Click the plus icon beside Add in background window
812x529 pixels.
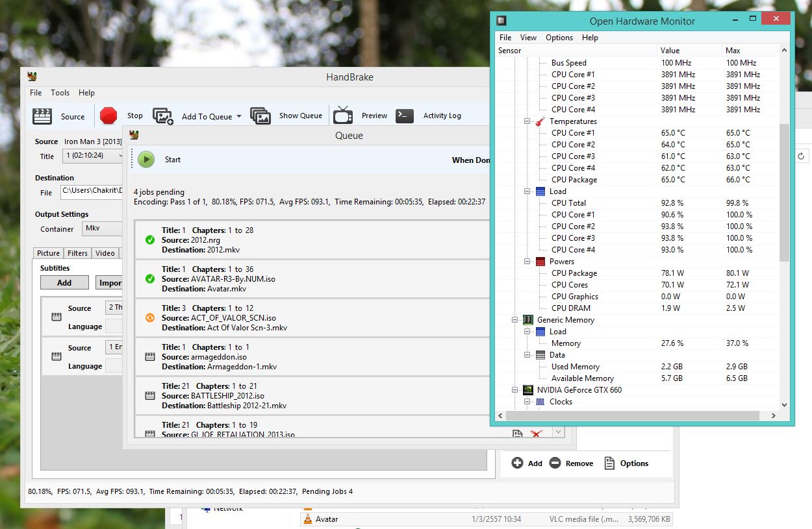(517, 463)
